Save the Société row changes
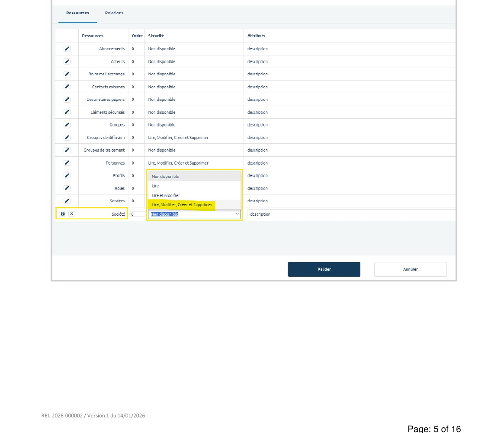Image resolution: width=504 pixels, height=433 pixels. (63, 213)
